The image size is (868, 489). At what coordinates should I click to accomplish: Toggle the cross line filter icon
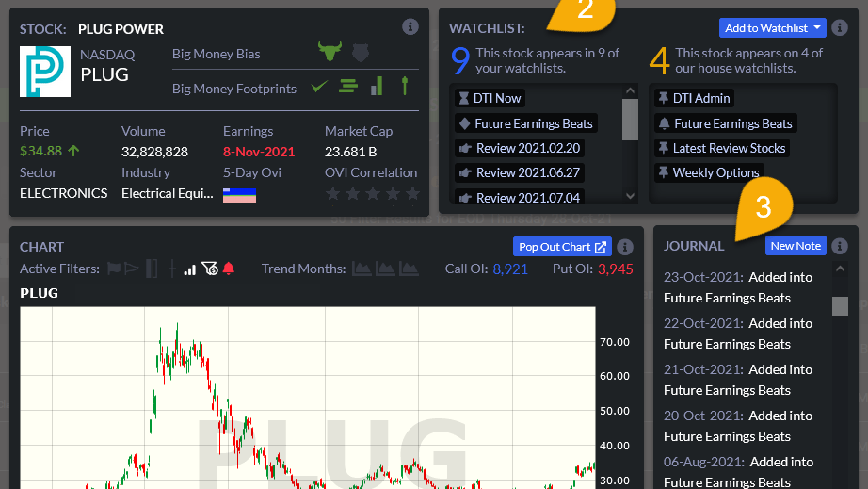pyautogui.click(x=172, y=269)
